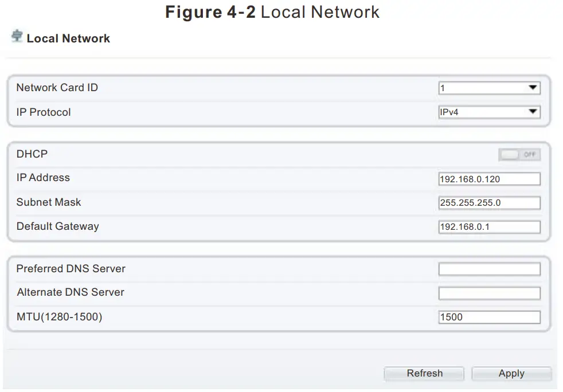The height and width of the screenshot is (392, 563).
Task: Open the Network Card ID dropdown arrow
Action: (534, 88)
